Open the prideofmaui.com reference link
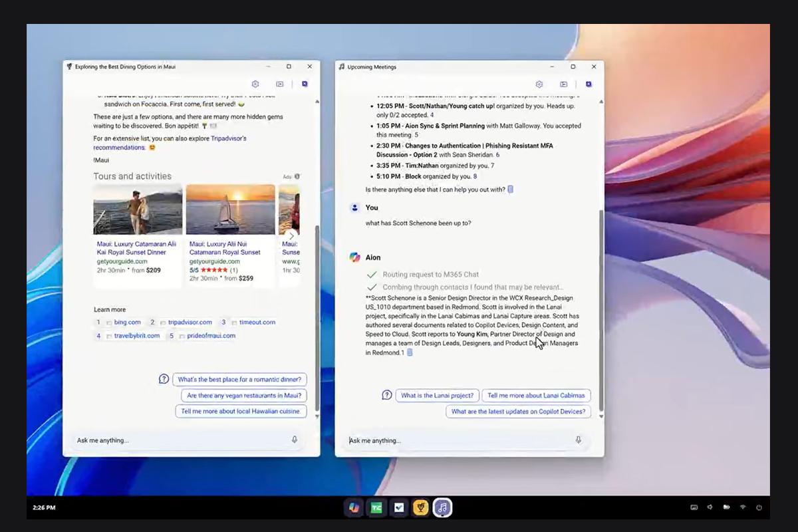The image size is (798, 532). point(211,336)
